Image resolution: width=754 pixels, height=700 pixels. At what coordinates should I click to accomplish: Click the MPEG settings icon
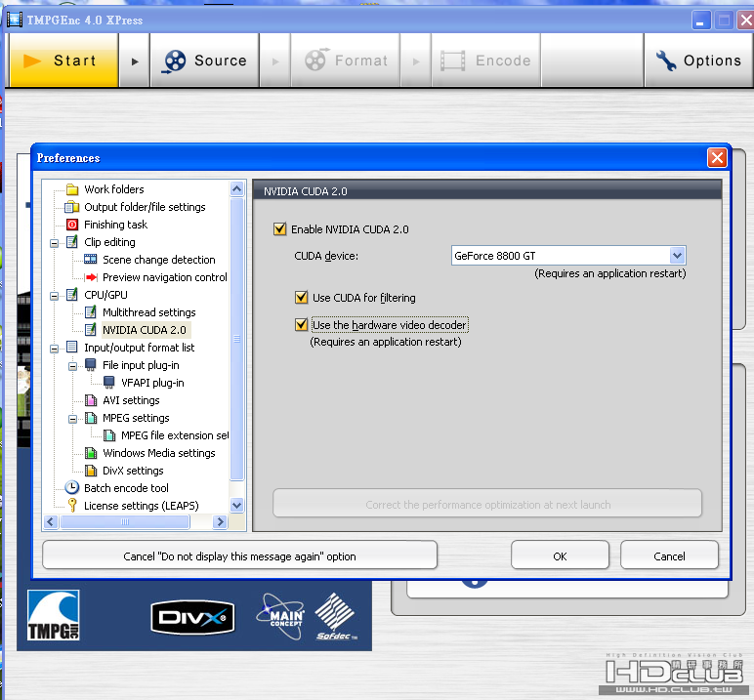(91, 418)
